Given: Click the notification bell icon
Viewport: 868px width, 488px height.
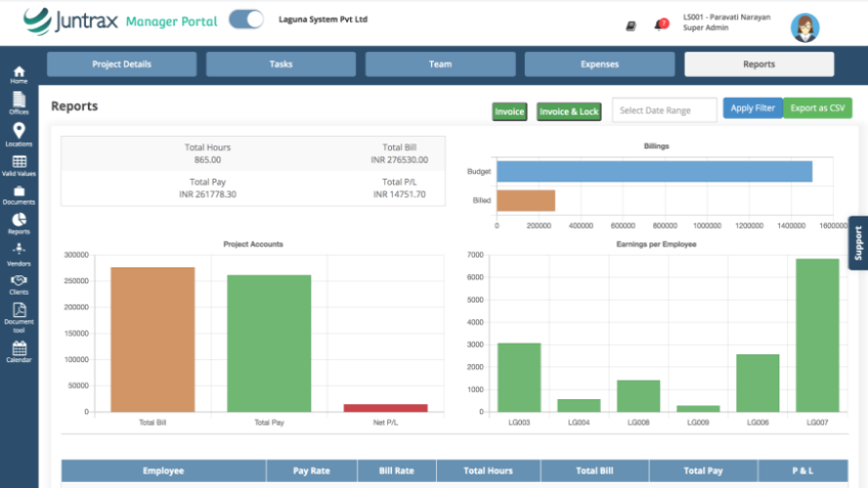Looking at the screenshot, I should coord(661,24).
